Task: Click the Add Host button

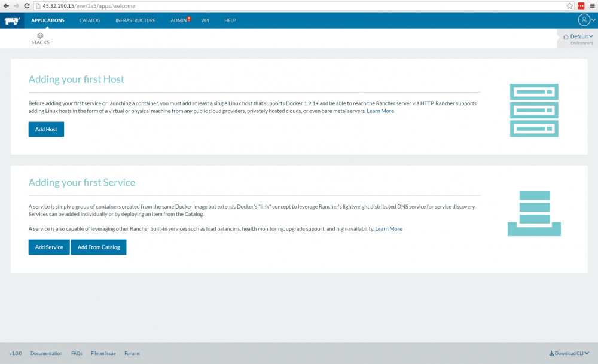Action: pyautogui.click(x=46, y=129)
